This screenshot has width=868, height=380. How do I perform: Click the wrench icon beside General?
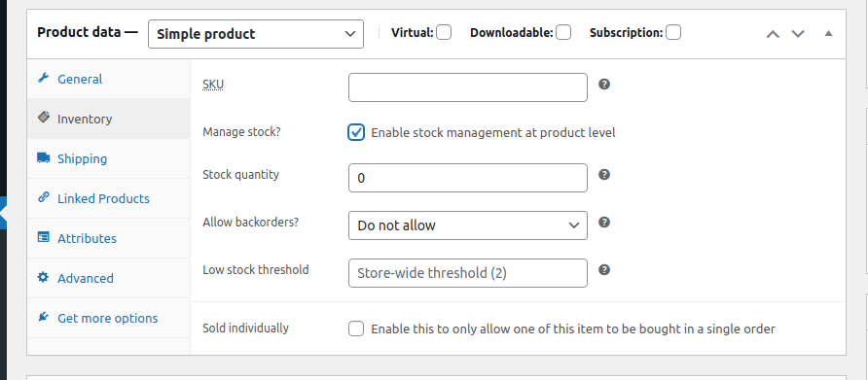point(43,78)
